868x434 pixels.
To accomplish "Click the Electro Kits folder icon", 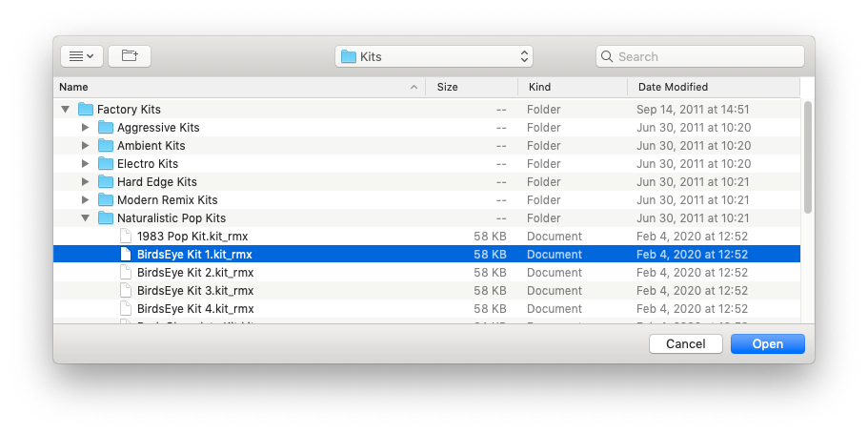I will (105, 164).
